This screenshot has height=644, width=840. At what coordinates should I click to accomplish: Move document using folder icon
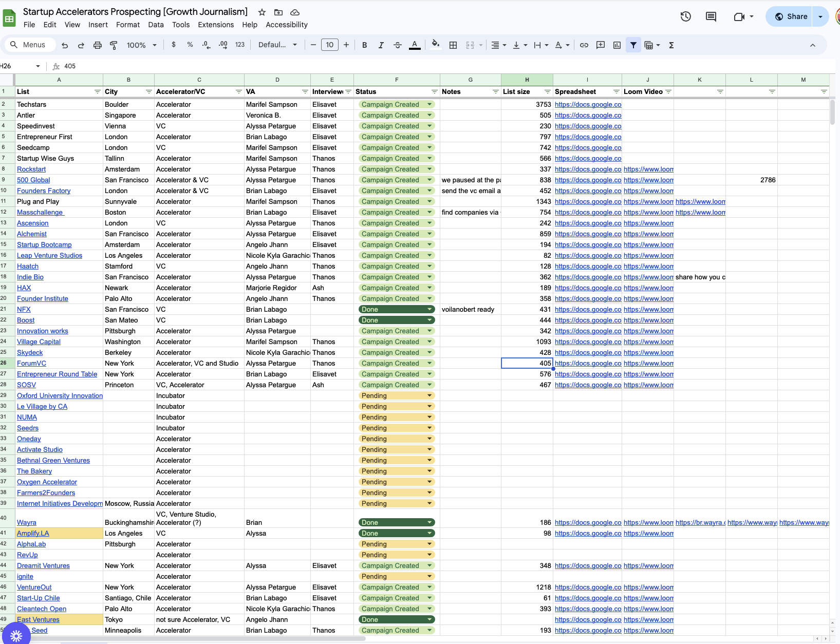tap(278, 12)
